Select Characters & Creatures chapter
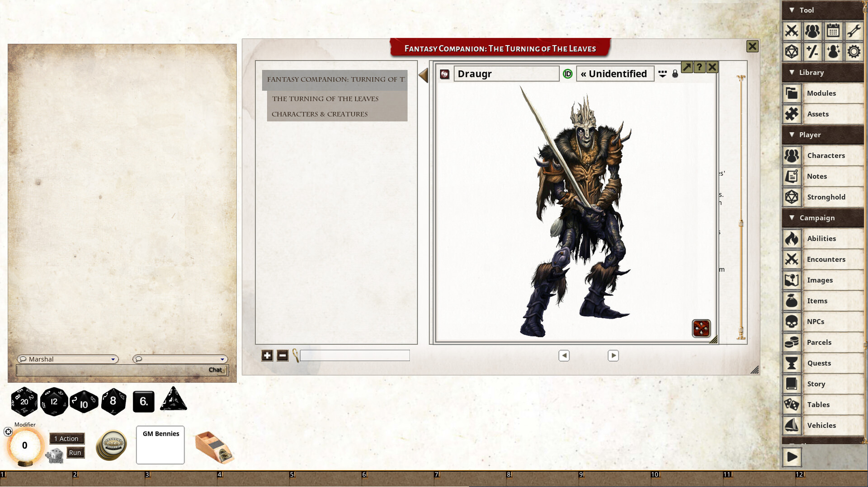 click(x=320, y=114)
